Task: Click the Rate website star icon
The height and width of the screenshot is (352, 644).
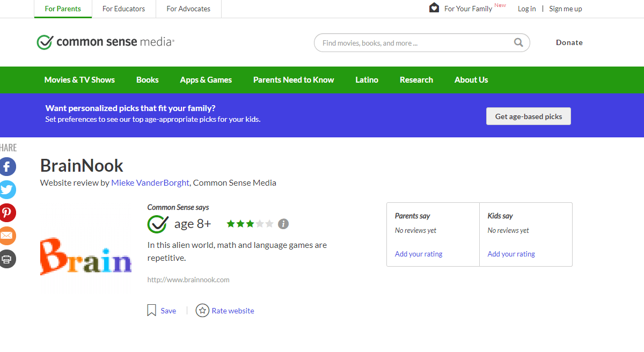Action: coord(202,310)
